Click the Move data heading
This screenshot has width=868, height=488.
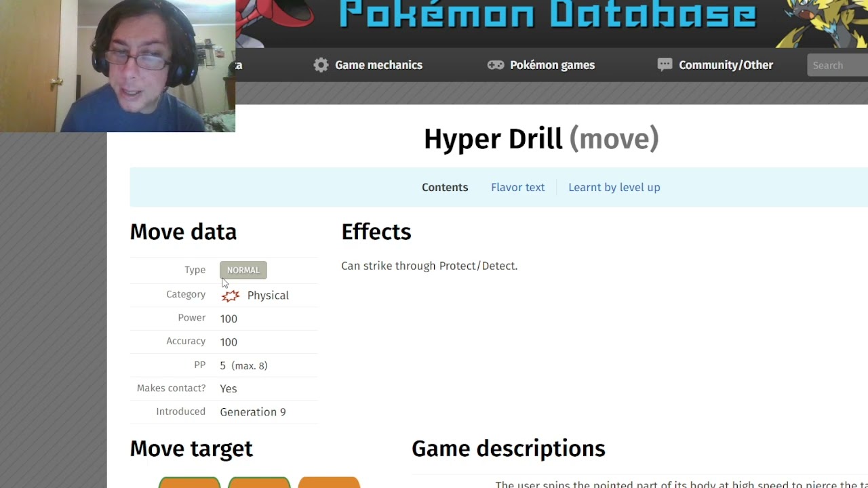183,232
